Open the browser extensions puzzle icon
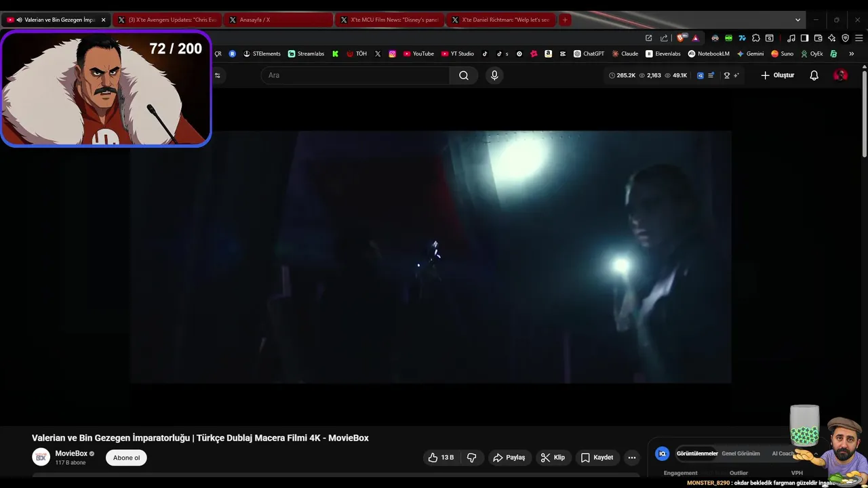 point(755,38)
